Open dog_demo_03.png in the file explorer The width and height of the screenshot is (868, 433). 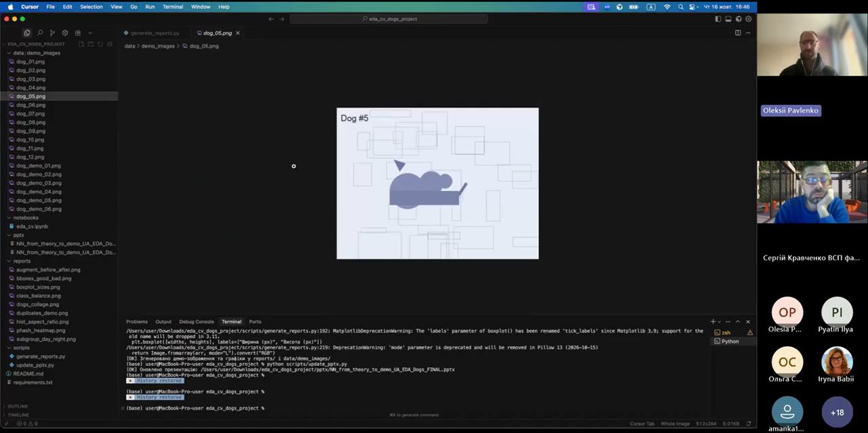point(39,183)
